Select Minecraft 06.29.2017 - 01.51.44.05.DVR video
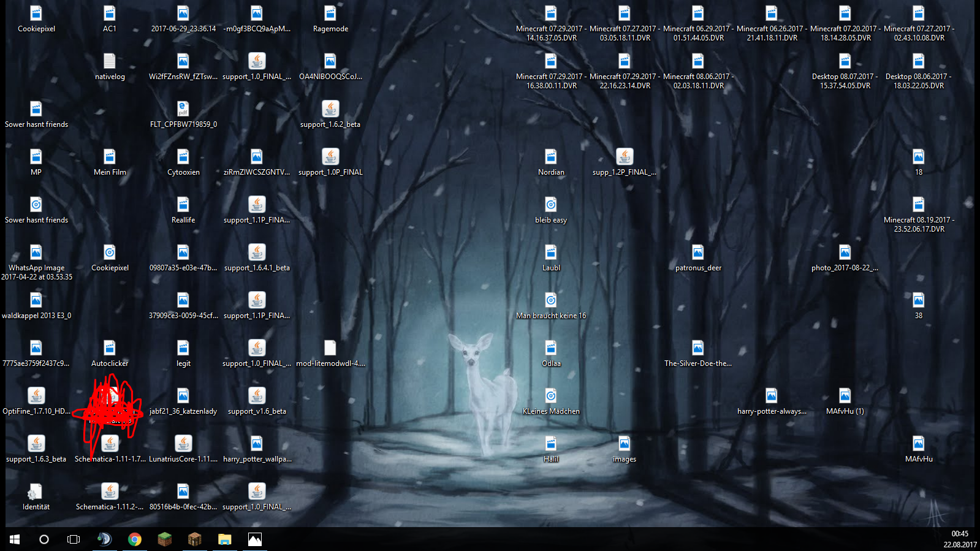This screenshot has width=980, height=551. pos(698,13)
